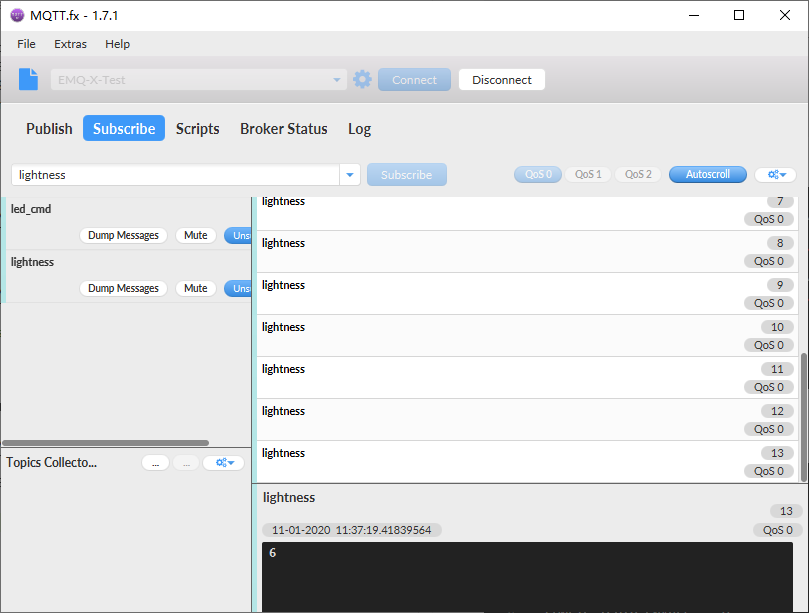Open the Extras menu

click(70, 44)
